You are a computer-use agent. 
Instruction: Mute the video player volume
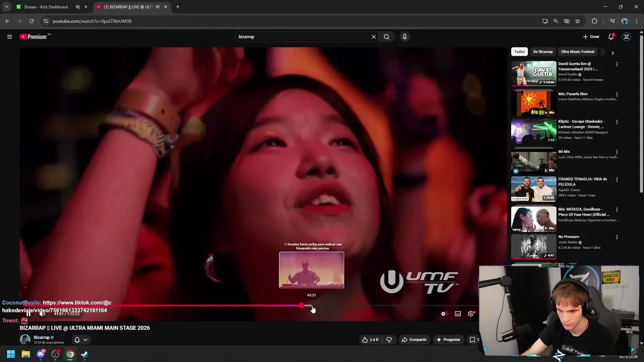point(42,314)
